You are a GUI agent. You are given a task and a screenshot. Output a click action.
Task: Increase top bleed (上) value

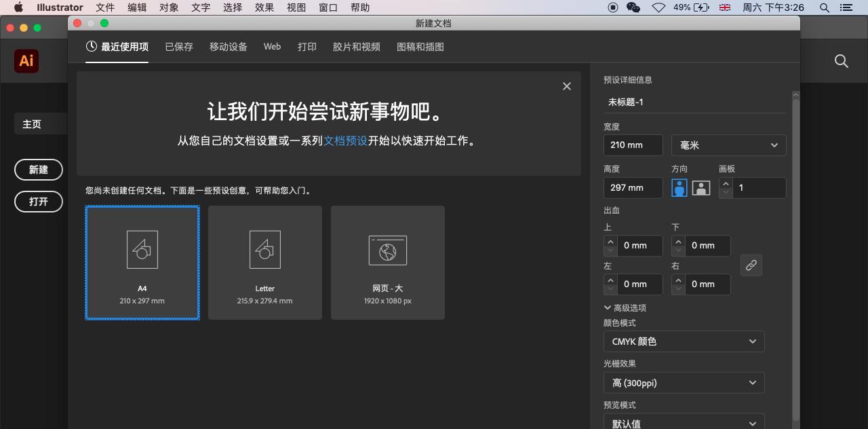pyautogui.click(x=610, y=241)
